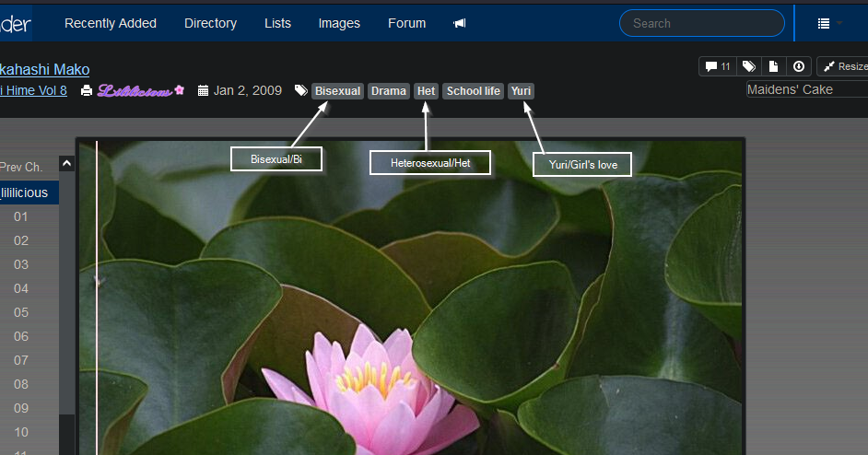
Task: Go to the Directory page
Action: (x=210, y=23)
